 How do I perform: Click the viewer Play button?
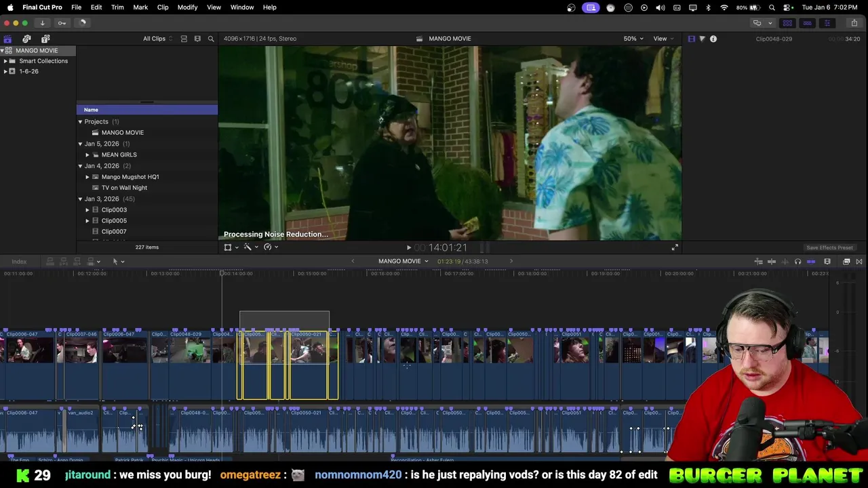click(408, 248)
